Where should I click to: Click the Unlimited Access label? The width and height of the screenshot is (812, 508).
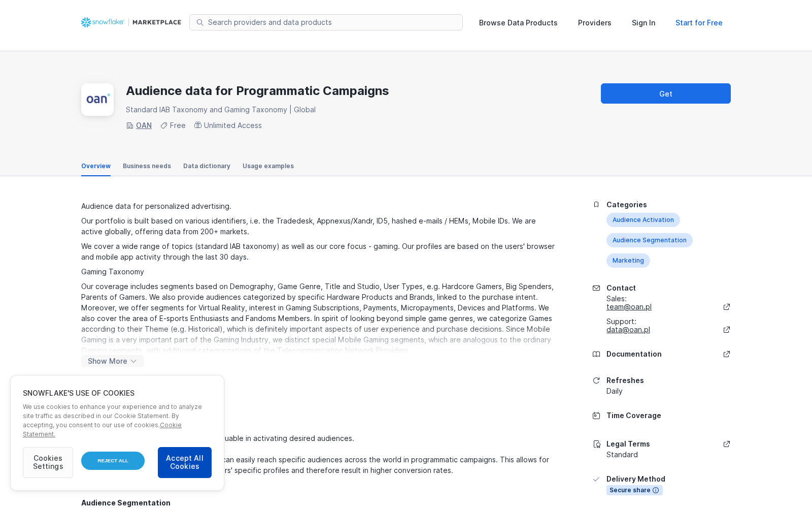233,125
